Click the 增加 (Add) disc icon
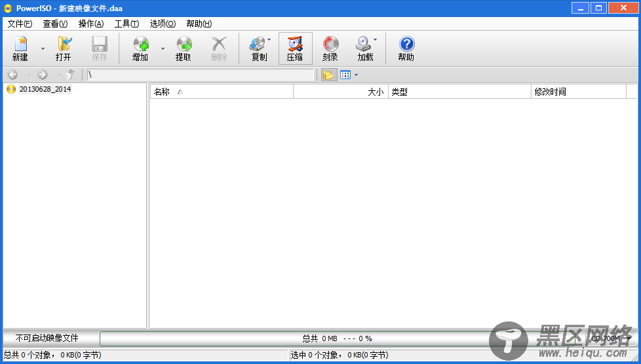This screenshot has height=364, width=641. 141,44
